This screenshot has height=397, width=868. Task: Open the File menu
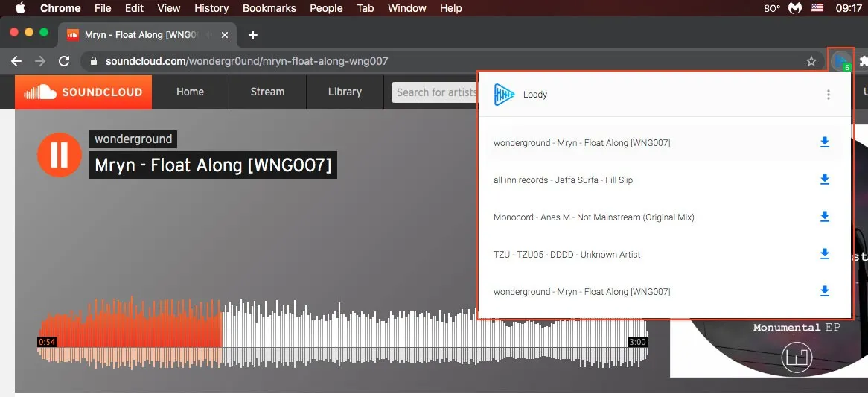click(x=103, y=8)
